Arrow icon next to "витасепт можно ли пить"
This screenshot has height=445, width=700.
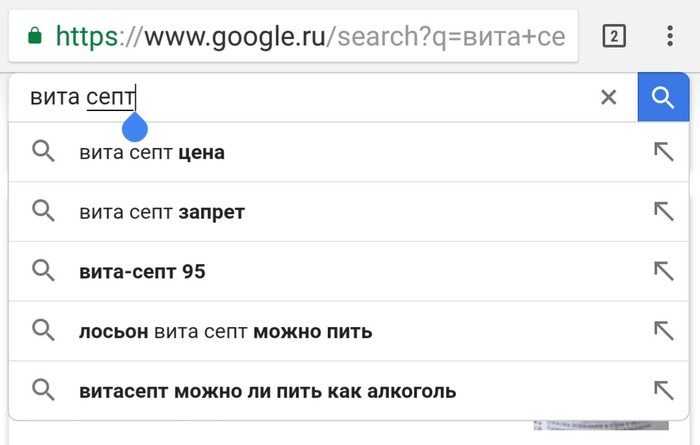[x=662, y=390]
